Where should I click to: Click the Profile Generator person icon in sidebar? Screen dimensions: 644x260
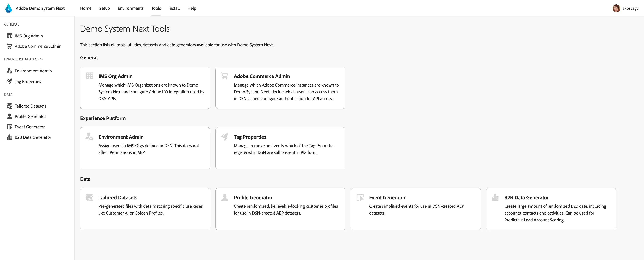[10, 116]
